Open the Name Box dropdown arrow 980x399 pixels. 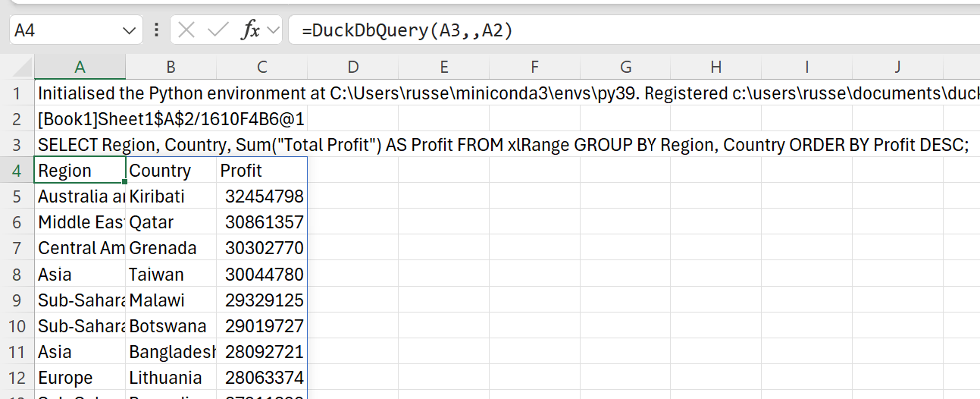pyautogui.click(x=127, y=30)
